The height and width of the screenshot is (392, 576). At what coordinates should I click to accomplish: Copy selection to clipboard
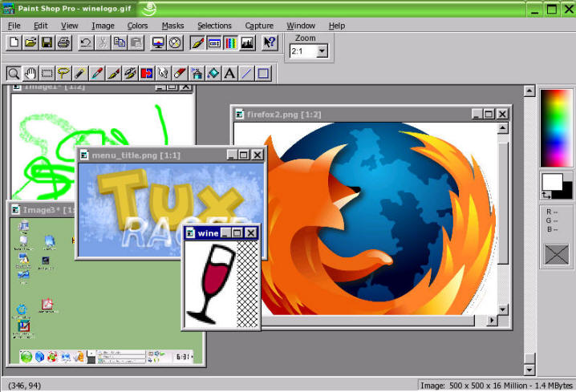(x=119, y=42)
